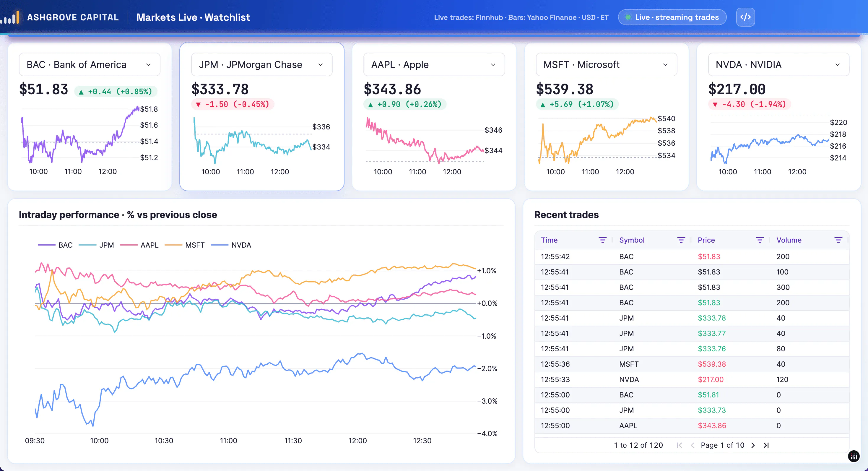Open the Time column filter menu
The height and width of the screenshot is (471, 868).
click(602, 240)
